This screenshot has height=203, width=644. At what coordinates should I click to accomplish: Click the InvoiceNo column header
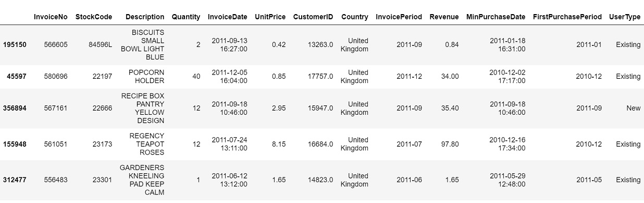51,17
